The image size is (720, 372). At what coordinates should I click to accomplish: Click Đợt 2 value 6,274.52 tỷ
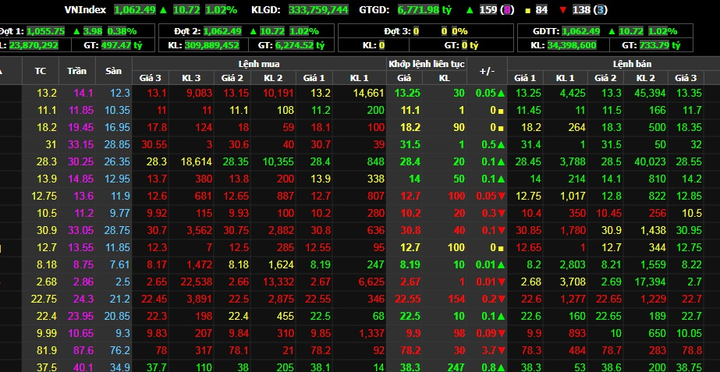point(300,45)
